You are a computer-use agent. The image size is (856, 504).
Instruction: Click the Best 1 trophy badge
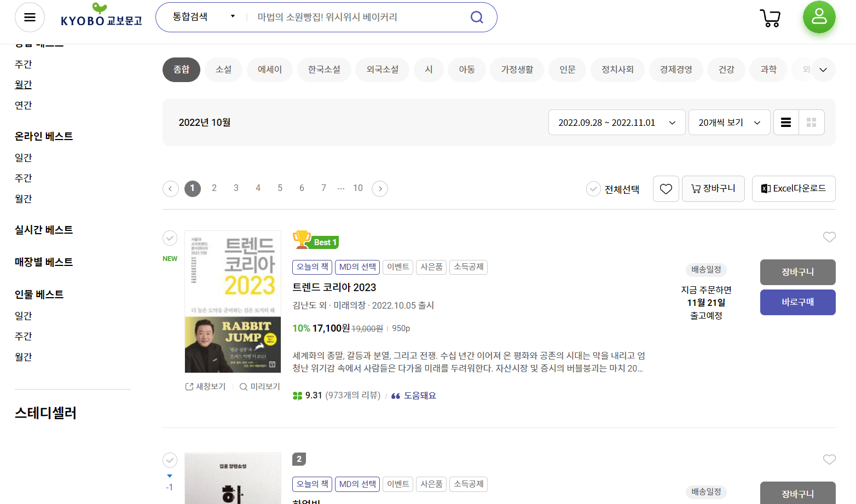tap(316, 240)
